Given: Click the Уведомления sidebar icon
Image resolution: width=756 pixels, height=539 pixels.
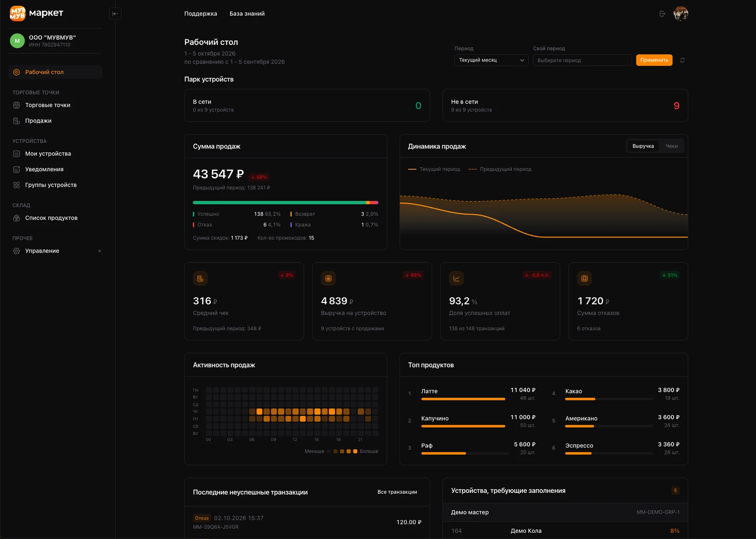Looking at the screenshot, I should [17, 169].
